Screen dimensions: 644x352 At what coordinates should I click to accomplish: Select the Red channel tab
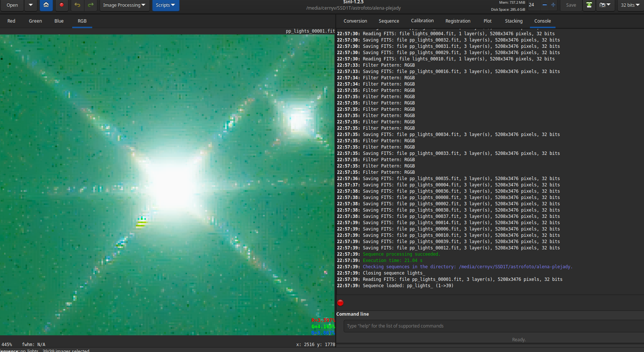(x=11, y=21)
